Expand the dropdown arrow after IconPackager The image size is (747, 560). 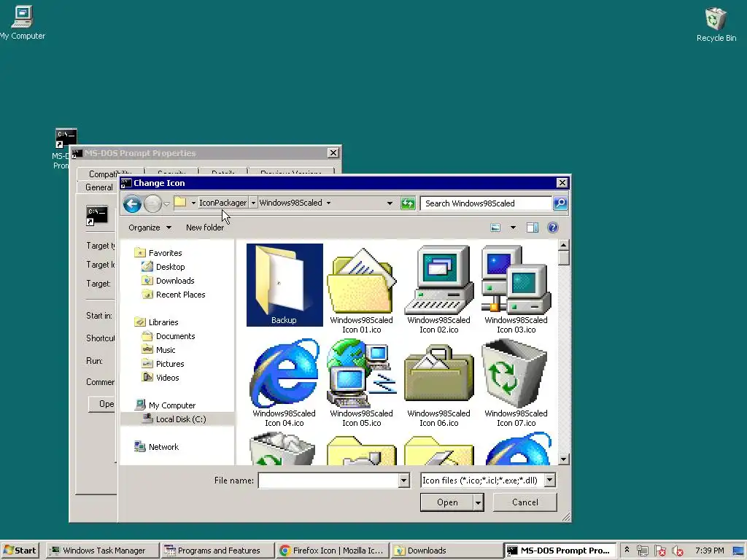click(253, 203)
